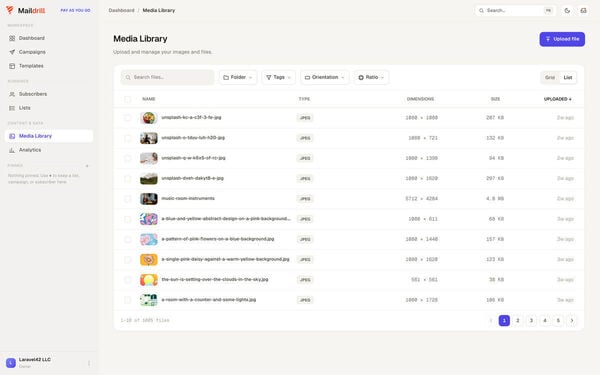Focus the Search files input
Screen dimensions: 600x375
pyautogui.click(x=167, y=77)
